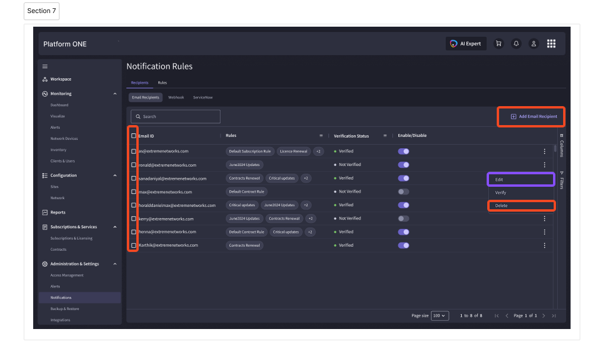Viewport: 604px width, 364px height.
Task: Enable the toggle for max@extremenetworks.com
Action: (x=404, y=191)
